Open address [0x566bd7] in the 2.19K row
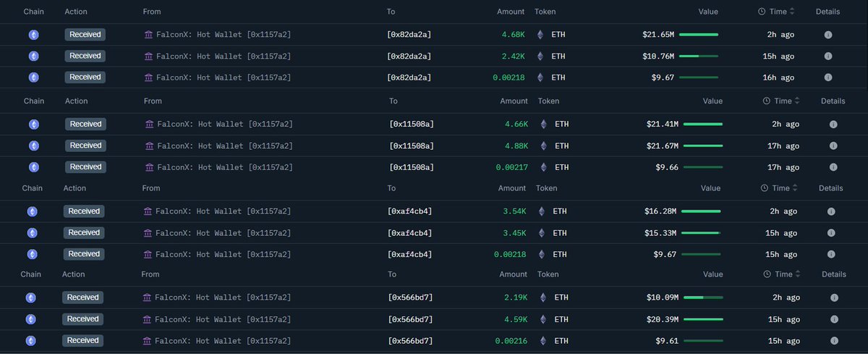868x354 pixels. 411,298
